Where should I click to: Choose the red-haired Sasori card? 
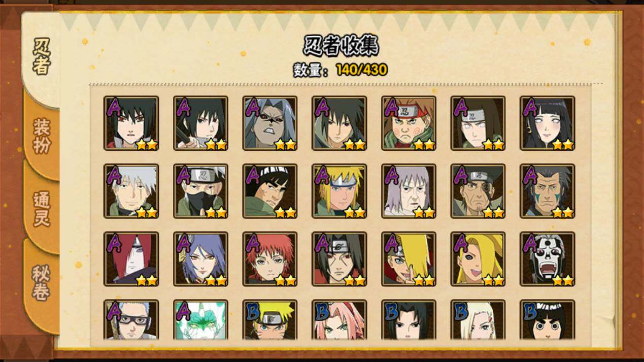point(270,259)
